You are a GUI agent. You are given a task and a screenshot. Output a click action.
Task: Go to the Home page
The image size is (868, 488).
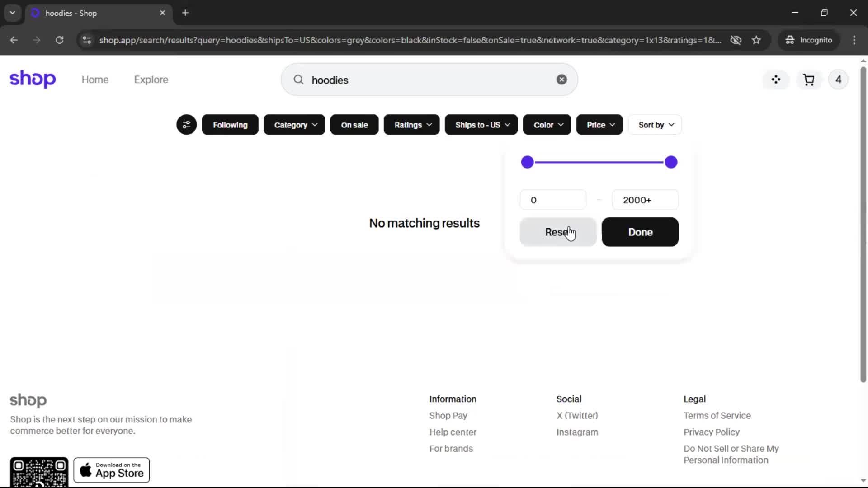pyautogui.click(x=95, y=80)
